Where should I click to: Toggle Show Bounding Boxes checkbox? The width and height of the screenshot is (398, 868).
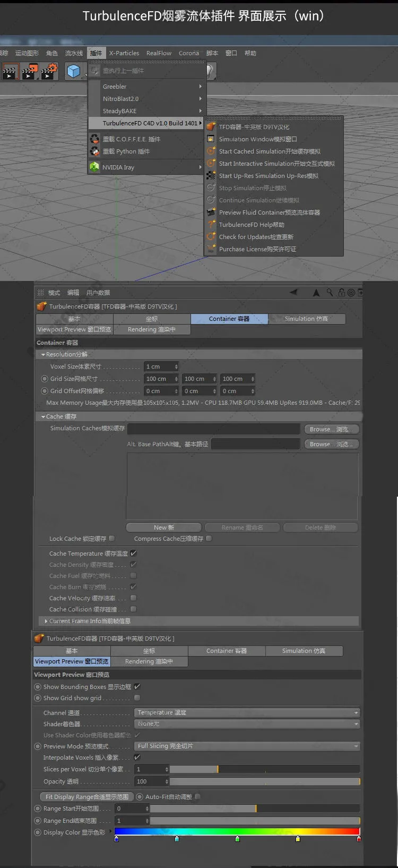(137, 687)
